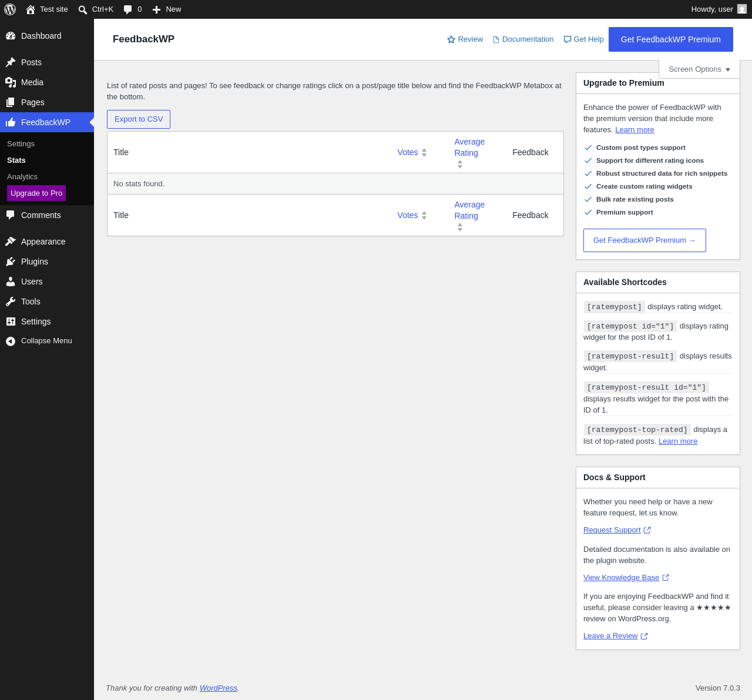Expand the Screen Options dropdown
This screenshot has height=700, width=752.
click(699, 69)
